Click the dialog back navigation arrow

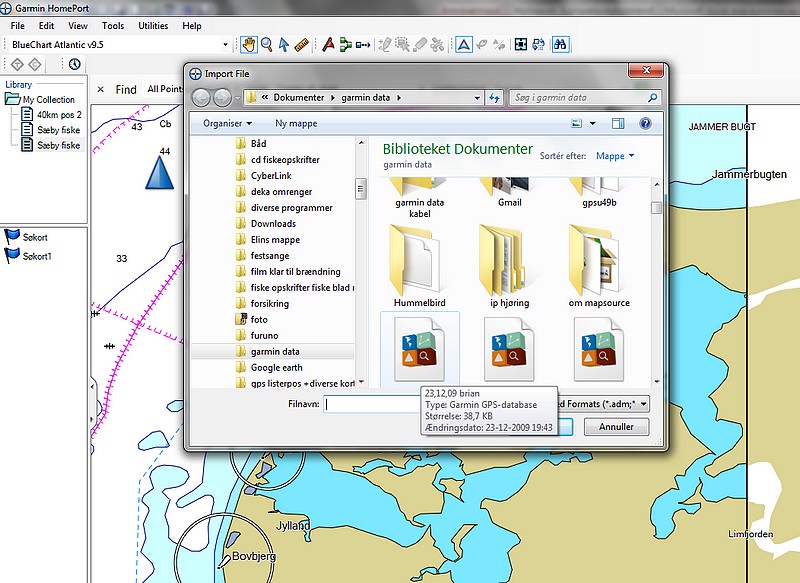[x=202, y=97]
